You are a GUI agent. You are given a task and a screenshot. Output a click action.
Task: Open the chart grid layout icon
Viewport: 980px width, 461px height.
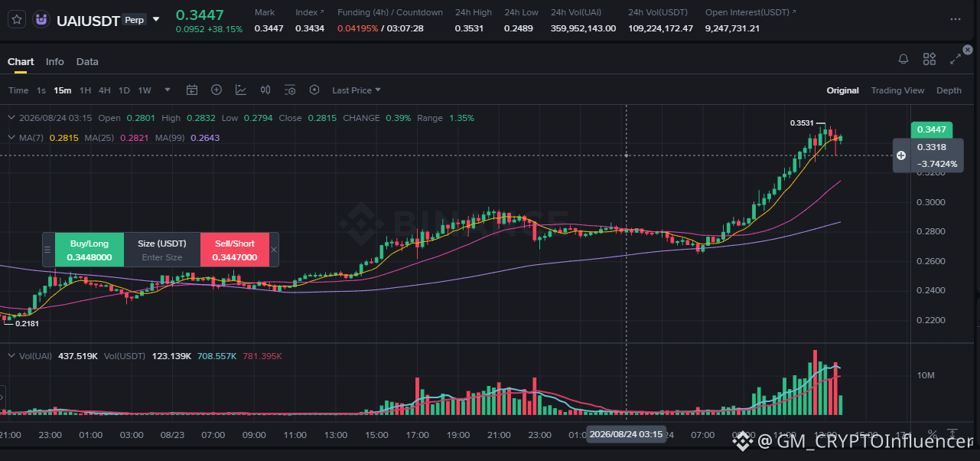click(x=930, y=60)
